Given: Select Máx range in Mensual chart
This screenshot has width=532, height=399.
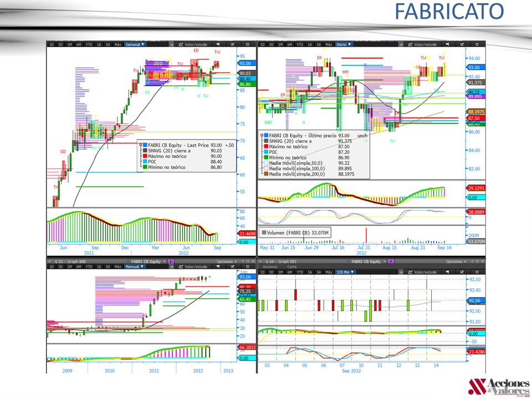Looking at the screenshot, I should pos(117,267).
